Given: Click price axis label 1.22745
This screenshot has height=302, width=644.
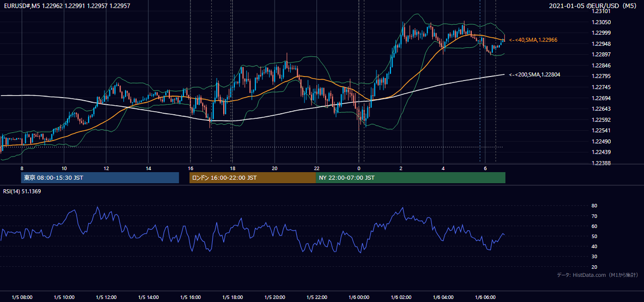Looking at the screenshot, I should (x=601, y=87).
